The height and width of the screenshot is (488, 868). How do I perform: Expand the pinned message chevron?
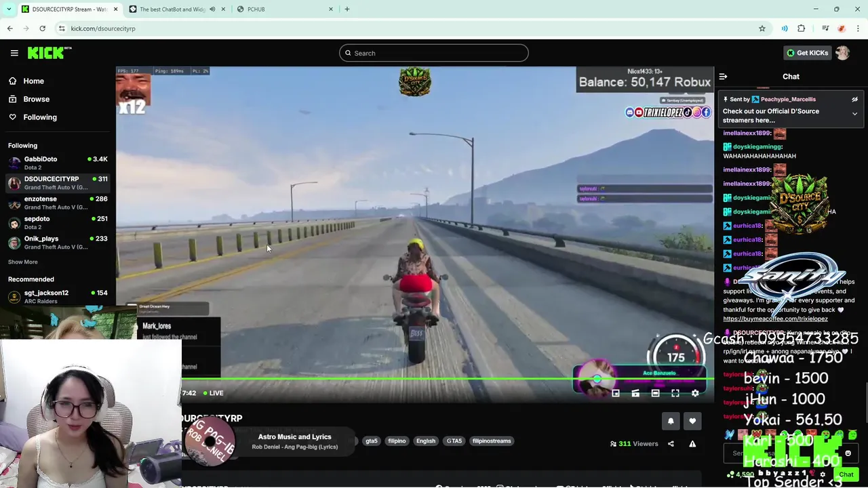coord(854,114)
